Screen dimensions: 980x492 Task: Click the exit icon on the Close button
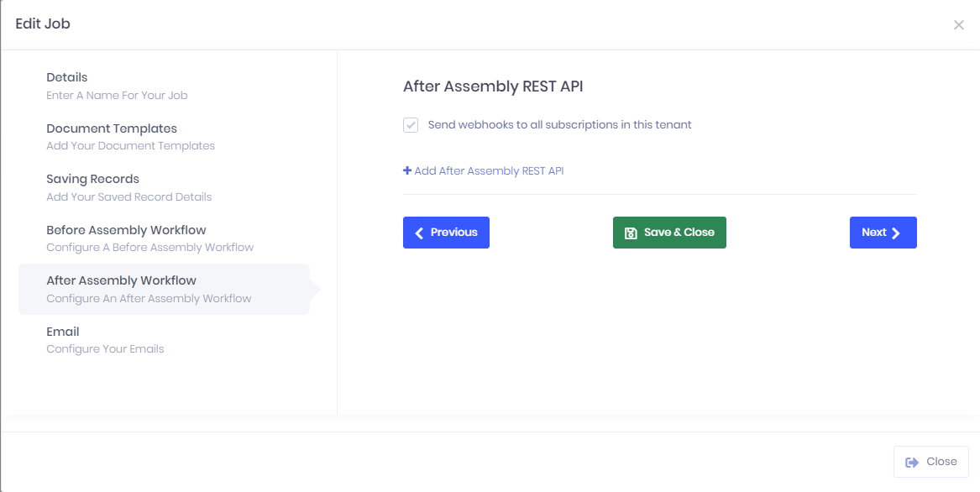pyautogui.click(x=912, y=462)
